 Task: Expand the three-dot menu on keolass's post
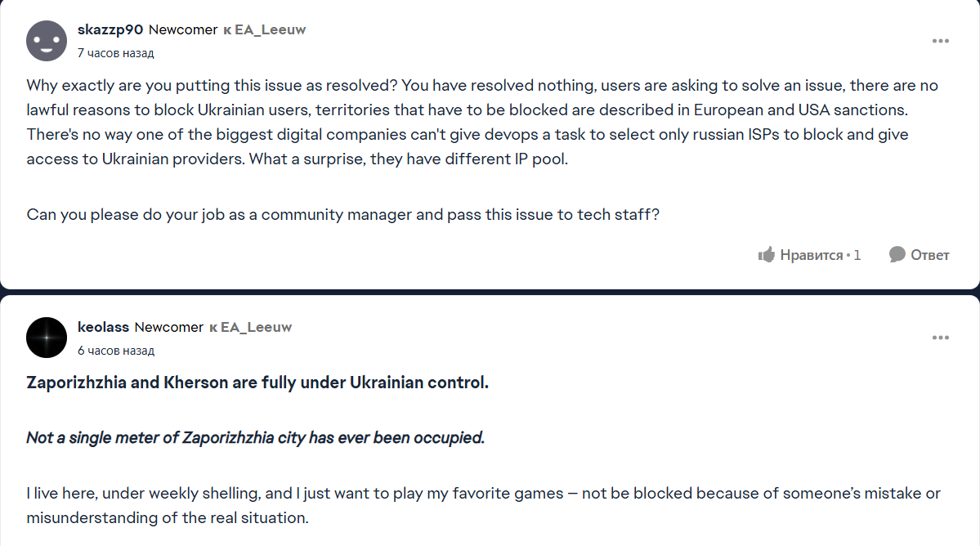click(x=941, y=338)
